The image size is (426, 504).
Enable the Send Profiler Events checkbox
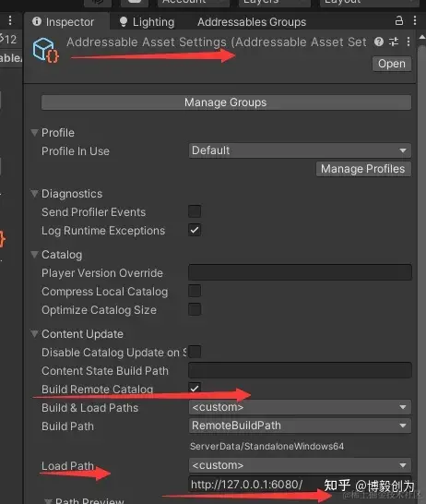pos(195,211)
